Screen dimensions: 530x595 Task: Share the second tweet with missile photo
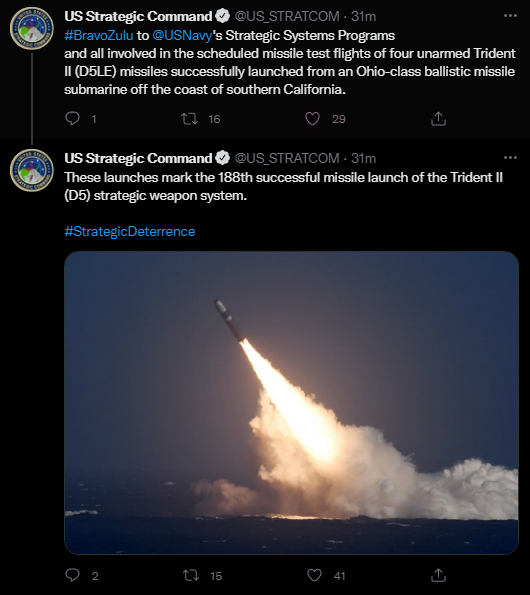(438, 575)
